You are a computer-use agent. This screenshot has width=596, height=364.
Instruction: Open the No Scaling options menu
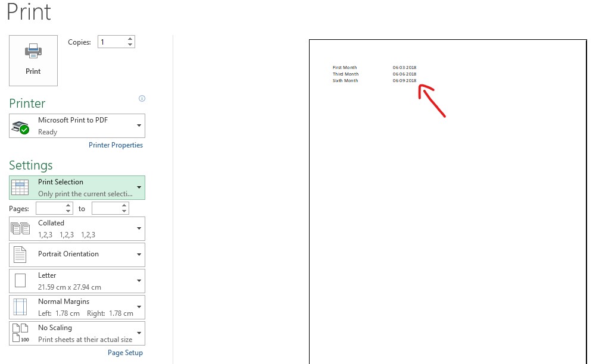[139, 332]
